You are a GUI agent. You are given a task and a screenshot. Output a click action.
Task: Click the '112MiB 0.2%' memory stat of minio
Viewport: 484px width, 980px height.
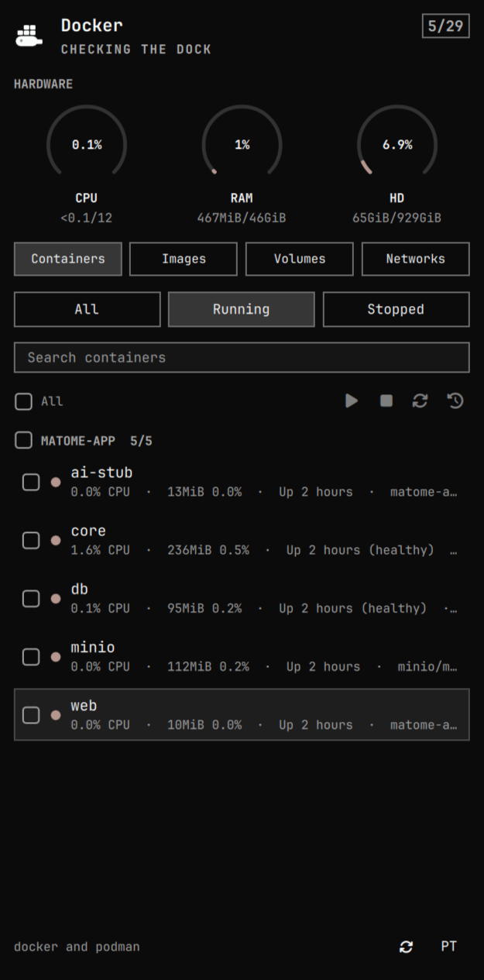point(208,667)
